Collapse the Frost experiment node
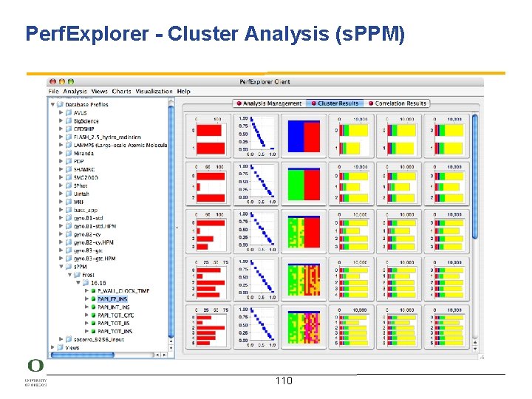This screenshot has width=532, height=399. 69,275
